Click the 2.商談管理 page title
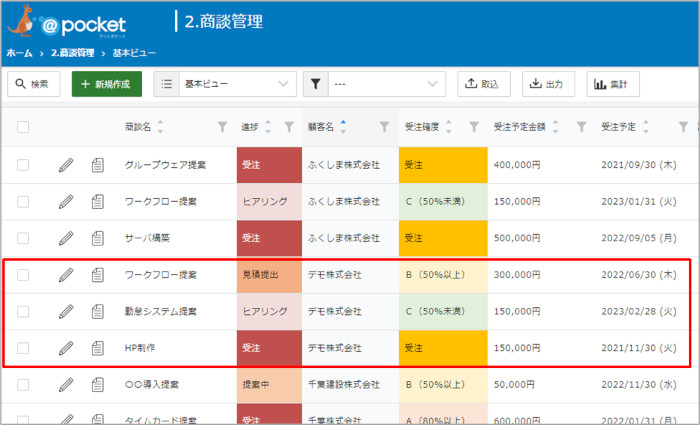700x425 pixels. tap(224, 22)
